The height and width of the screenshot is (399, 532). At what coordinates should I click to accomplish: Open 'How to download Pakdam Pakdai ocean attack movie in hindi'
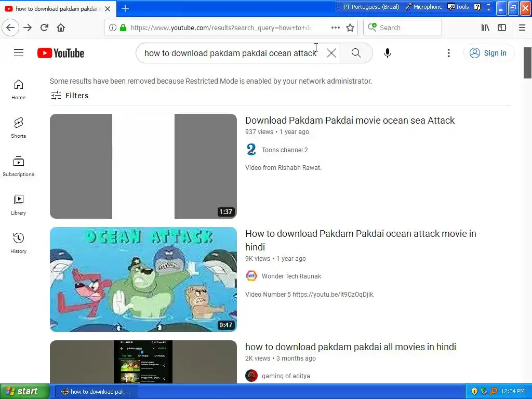(x=361, y=240)
